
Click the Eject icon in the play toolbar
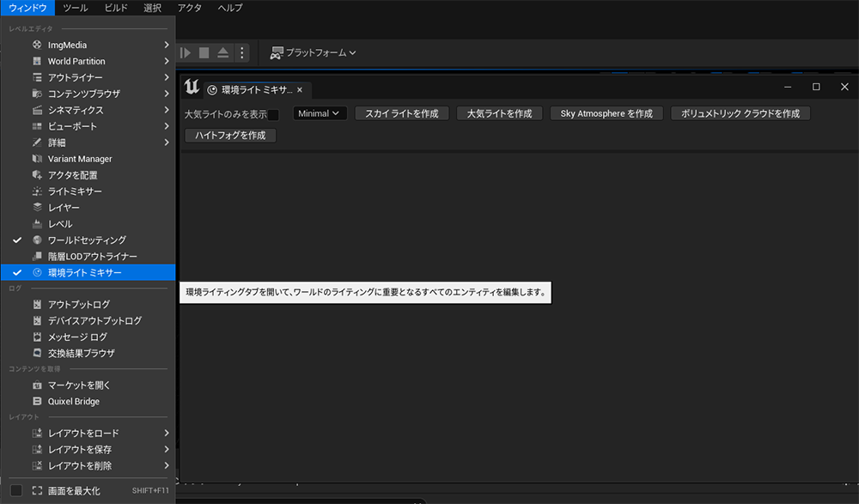click(x=222, y=53)
